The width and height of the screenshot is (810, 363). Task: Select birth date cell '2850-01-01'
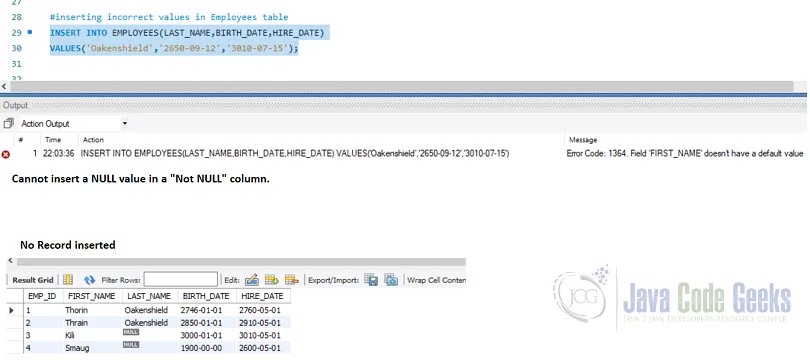point(207,323)
